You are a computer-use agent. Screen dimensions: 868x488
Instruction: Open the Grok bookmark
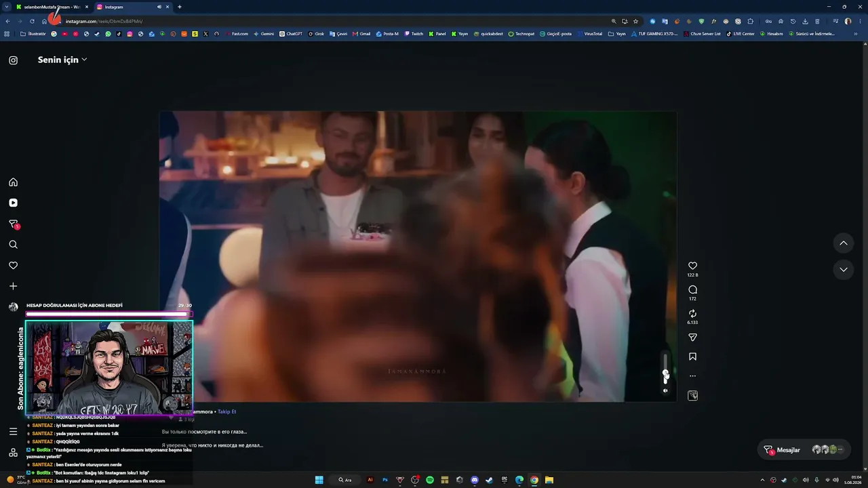316,34
